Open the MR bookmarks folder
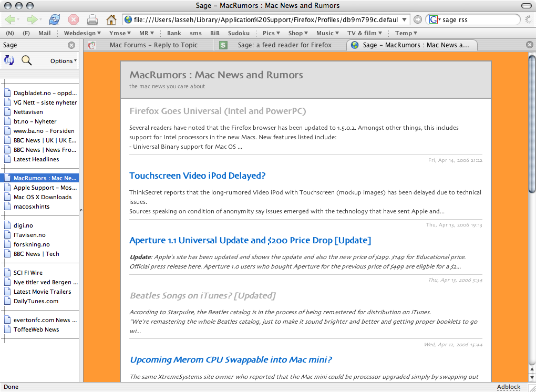 click(x=147, y=33)
